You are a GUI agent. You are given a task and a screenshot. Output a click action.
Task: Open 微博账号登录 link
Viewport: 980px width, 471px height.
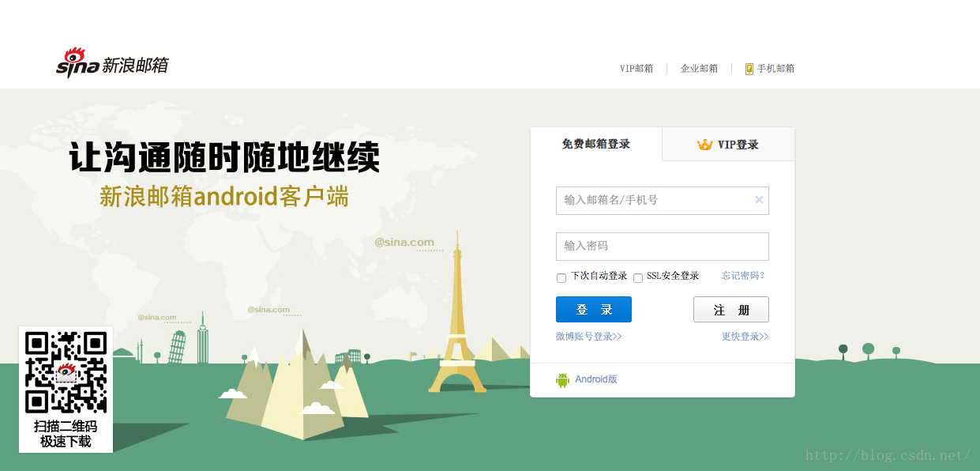coord(589,337)
